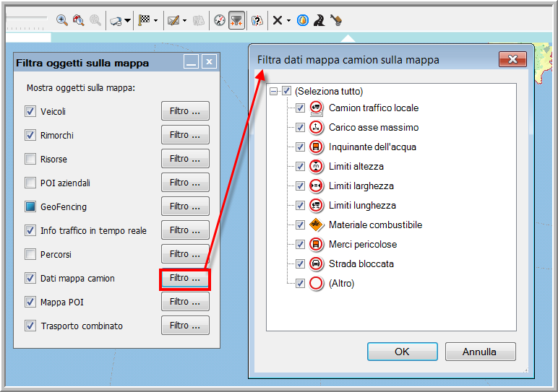Viewport: 558px width, 392px height.
Task: Uncheck the Limiti altezza checkbox
Action: [x=301, y=166]
